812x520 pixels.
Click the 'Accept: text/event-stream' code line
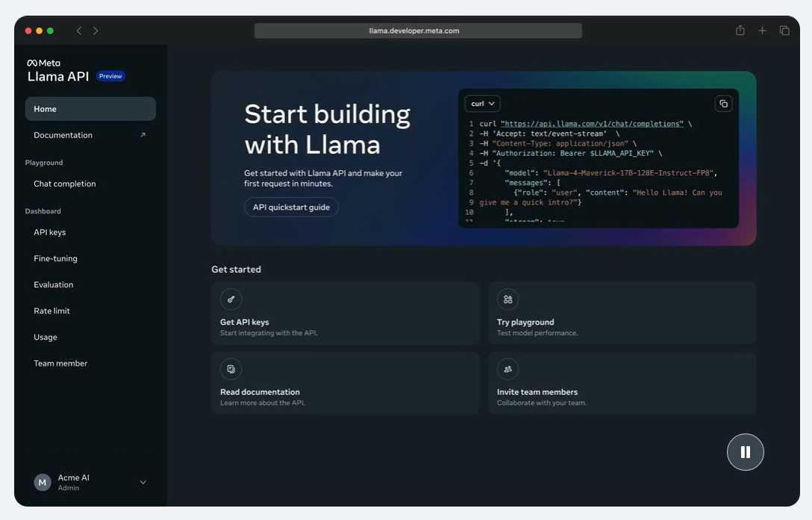point(549,134)
